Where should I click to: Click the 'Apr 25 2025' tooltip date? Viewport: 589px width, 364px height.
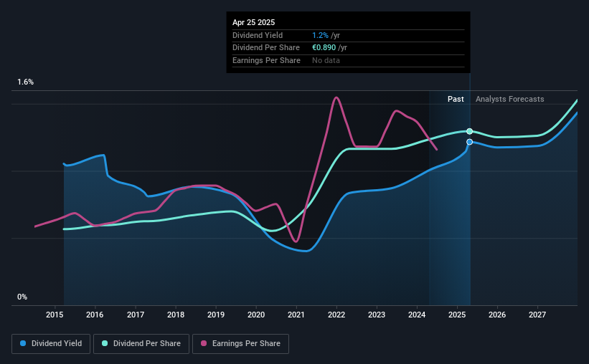pyautogui.click(x=253, y=22)
